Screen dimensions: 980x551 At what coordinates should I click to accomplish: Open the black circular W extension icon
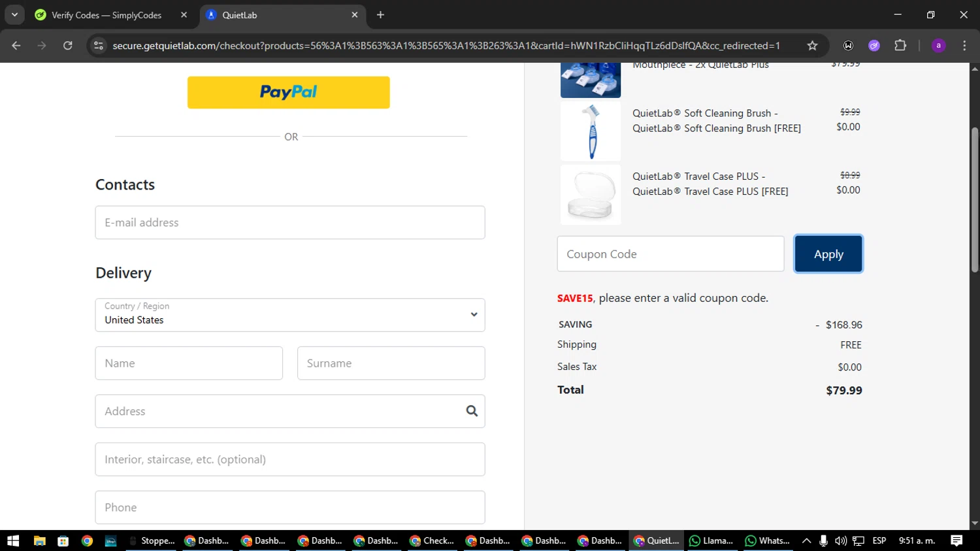click(848, 46)
